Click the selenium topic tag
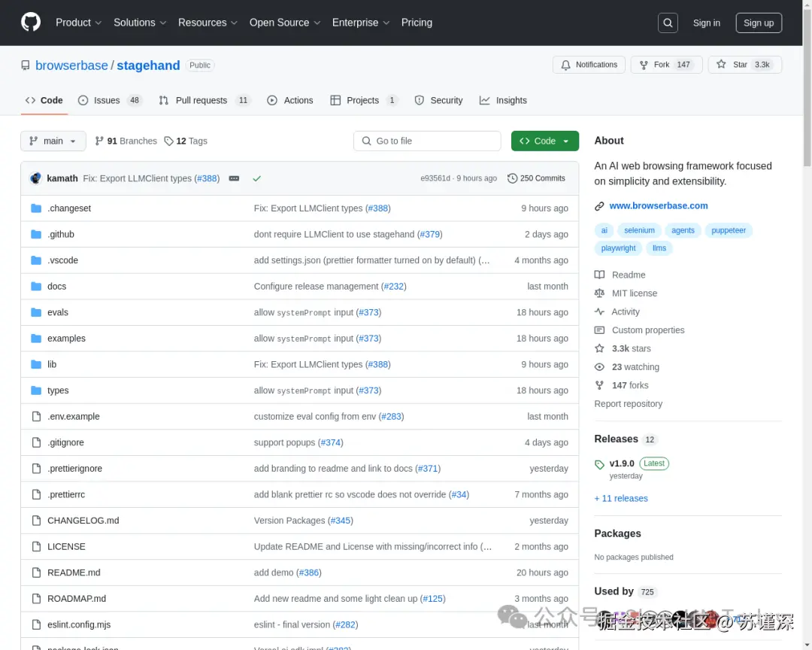The height and width of the screenshot is (650, 812). coord(639,230)
